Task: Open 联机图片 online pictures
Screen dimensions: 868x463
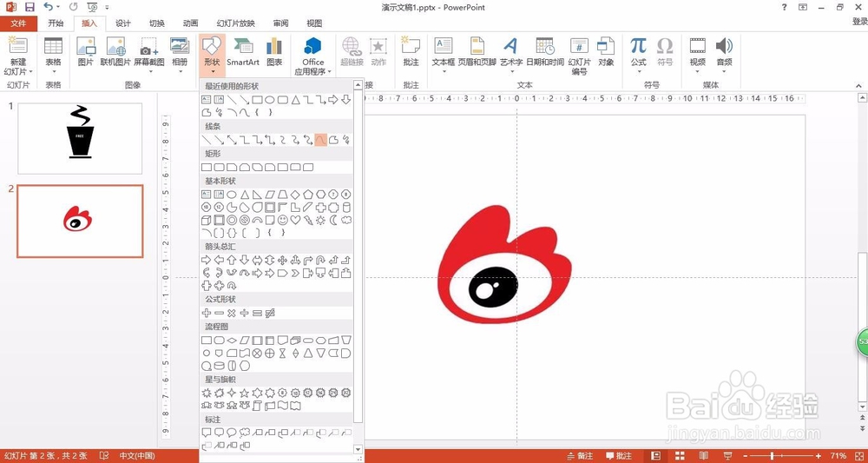Action: click(x=115, y=53)
